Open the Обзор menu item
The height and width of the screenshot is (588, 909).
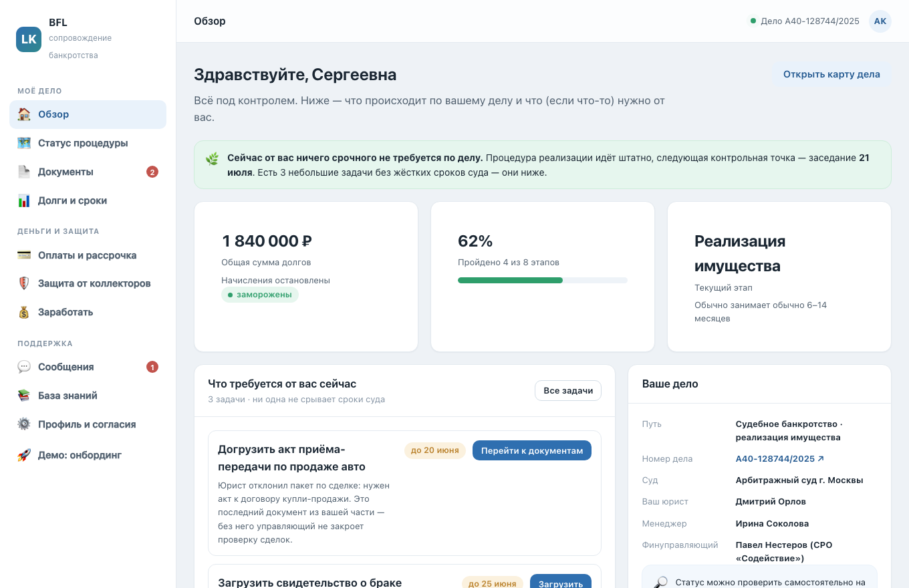[88, 114]
